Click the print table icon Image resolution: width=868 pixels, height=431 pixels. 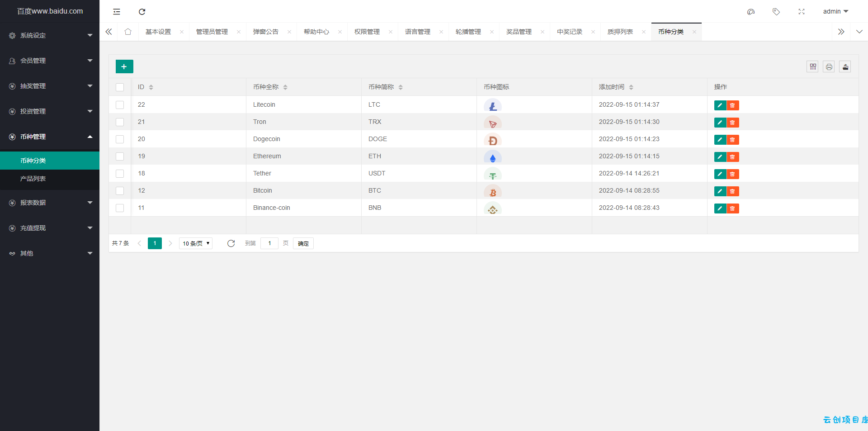tap(829, 67)
